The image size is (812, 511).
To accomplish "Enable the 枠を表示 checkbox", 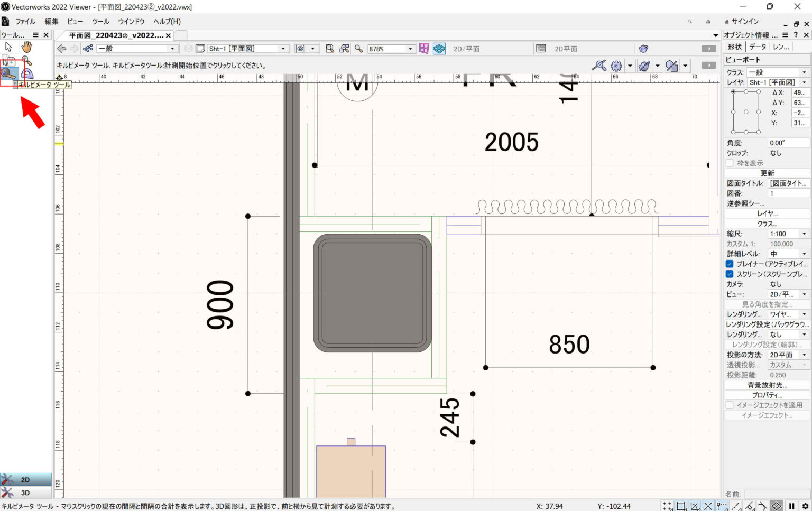I will click(x=730, y=163).
